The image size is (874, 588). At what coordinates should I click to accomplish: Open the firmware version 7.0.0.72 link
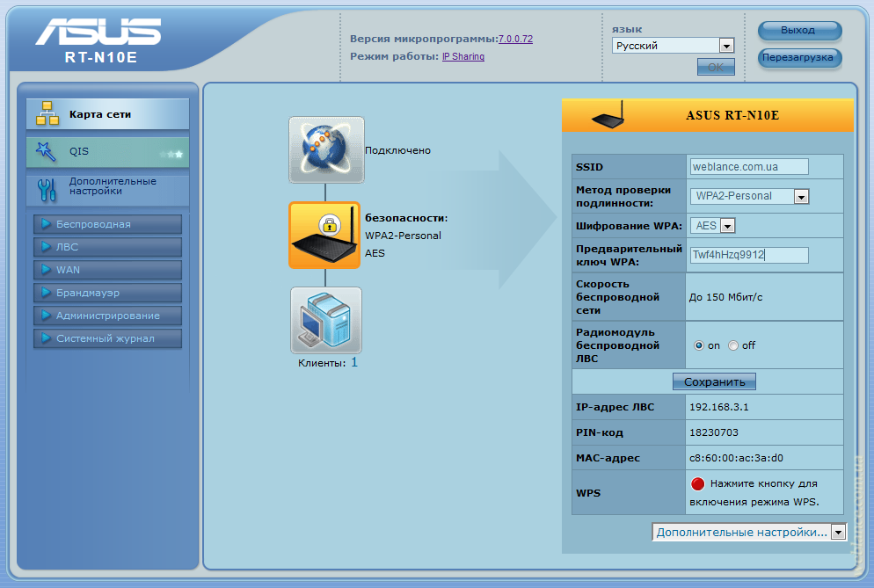pyautogui.click(x=515, y=39)
